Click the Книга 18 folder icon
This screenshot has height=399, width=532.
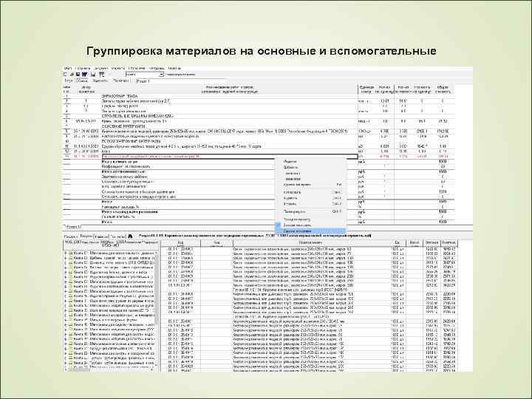click(71, 334)
